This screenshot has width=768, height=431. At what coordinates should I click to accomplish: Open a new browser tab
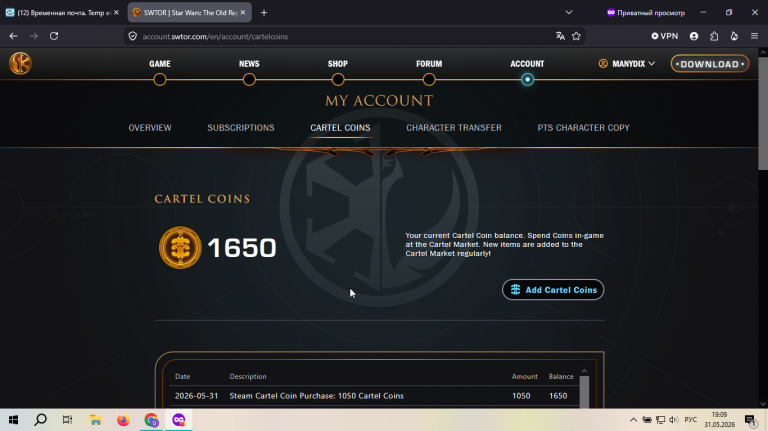[264, 13]
